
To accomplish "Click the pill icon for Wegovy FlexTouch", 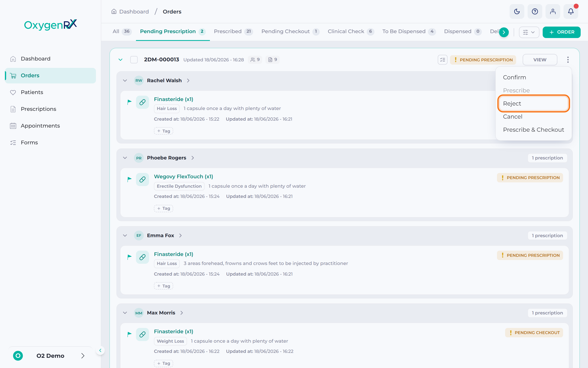I will (x=142, y=180).
